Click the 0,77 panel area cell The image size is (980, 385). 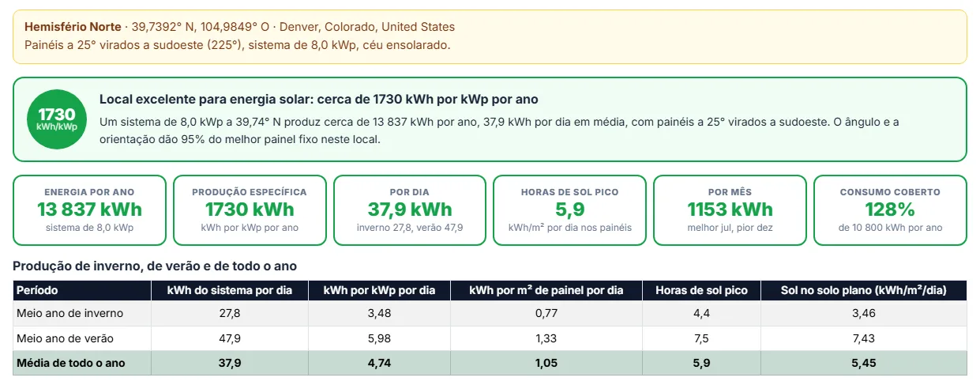coord(546,313)
